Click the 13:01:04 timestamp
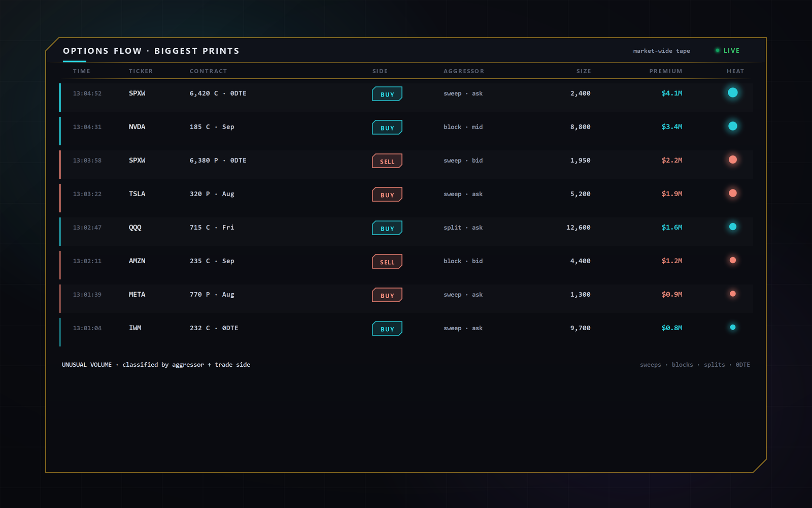812x508 pixels. pos(87,328)
